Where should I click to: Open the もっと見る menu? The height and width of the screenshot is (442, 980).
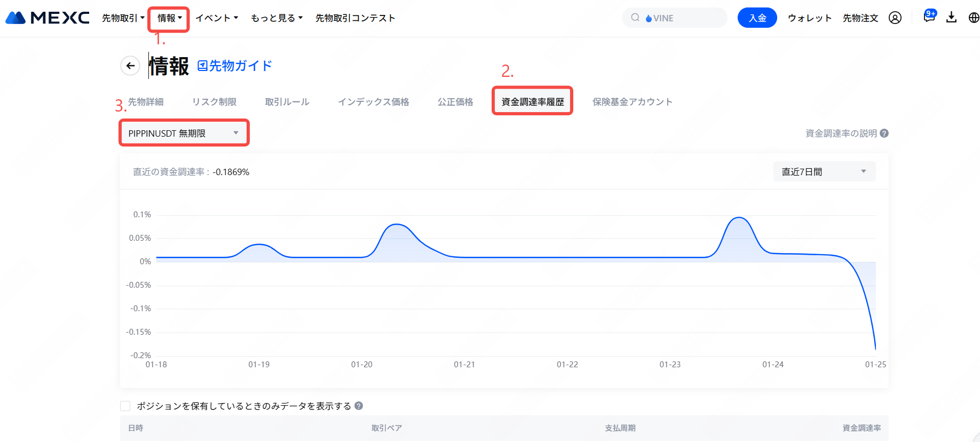276,18
